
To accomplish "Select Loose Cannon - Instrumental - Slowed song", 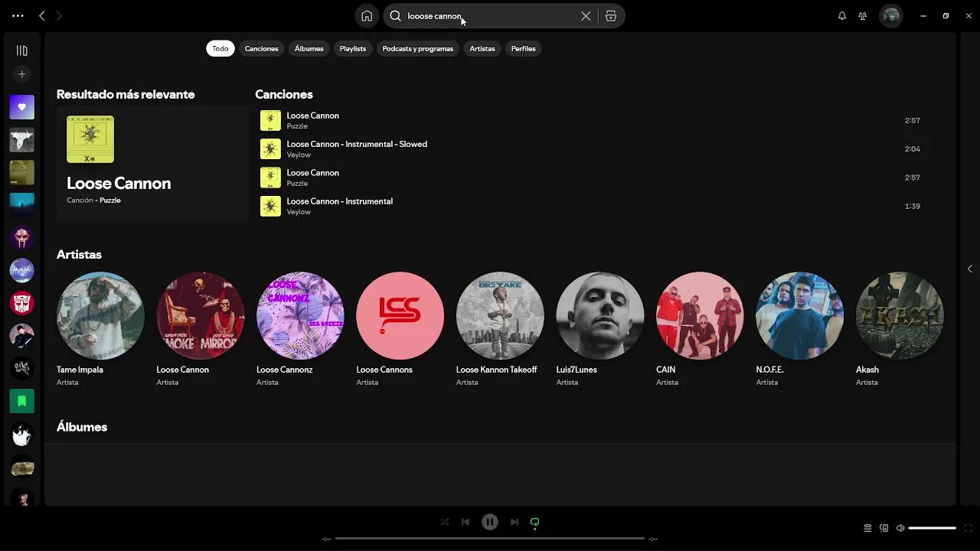I will (590, 149).
